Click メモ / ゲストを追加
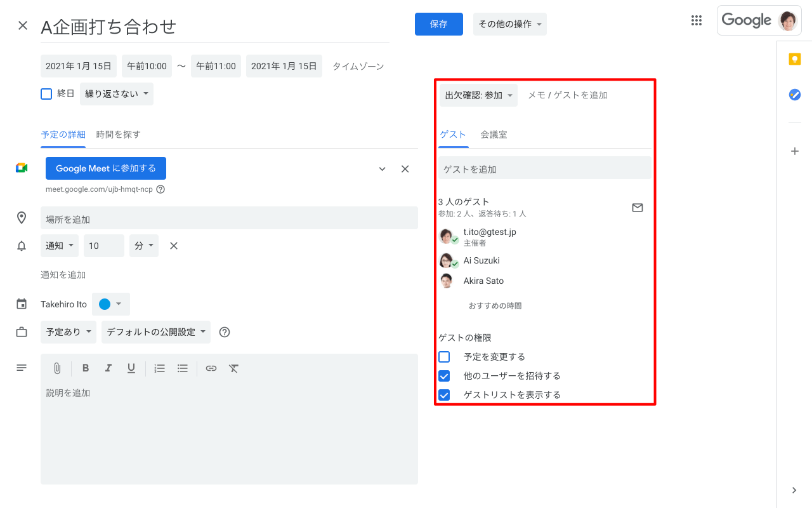Screen dimensions: 812x508 568,95
